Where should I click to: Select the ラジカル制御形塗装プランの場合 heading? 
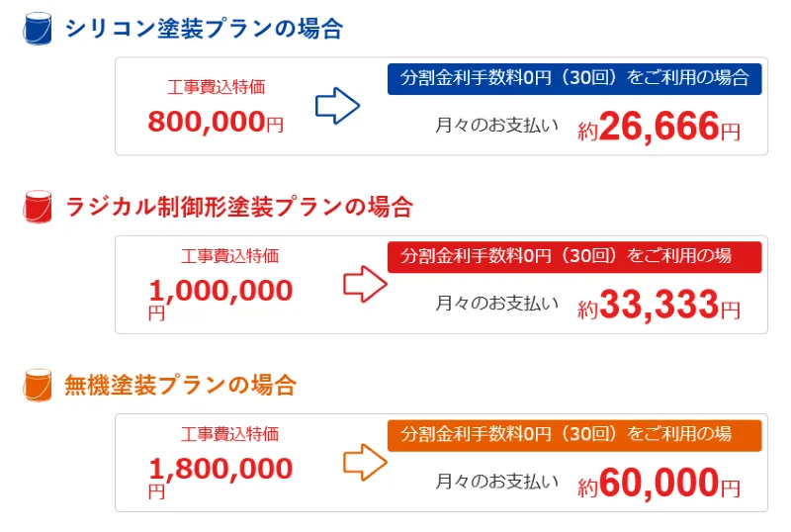tap(238, 207)
